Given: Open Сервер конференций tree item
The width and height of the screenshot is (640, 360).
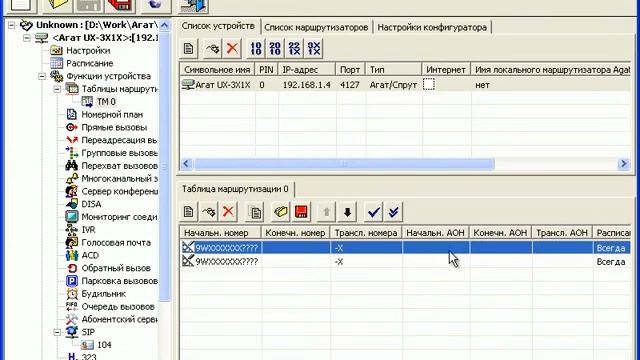Looking at the screenshot, I should click(120, 191).
